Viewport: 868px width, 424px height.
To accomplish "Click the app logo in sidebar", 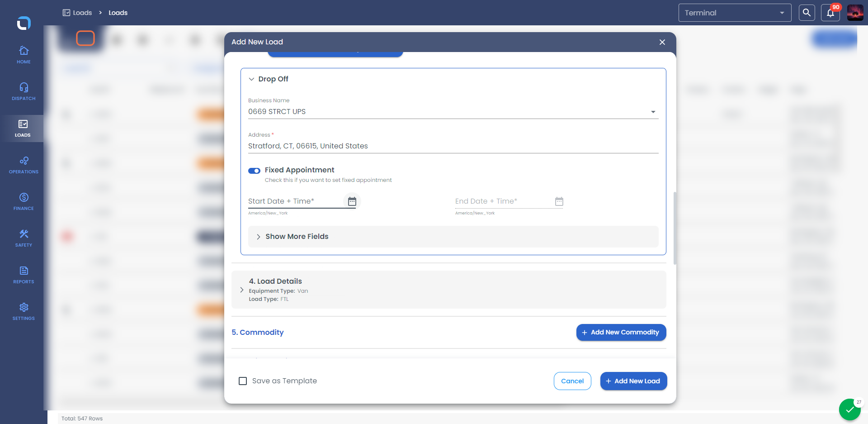I will point(24,23).
